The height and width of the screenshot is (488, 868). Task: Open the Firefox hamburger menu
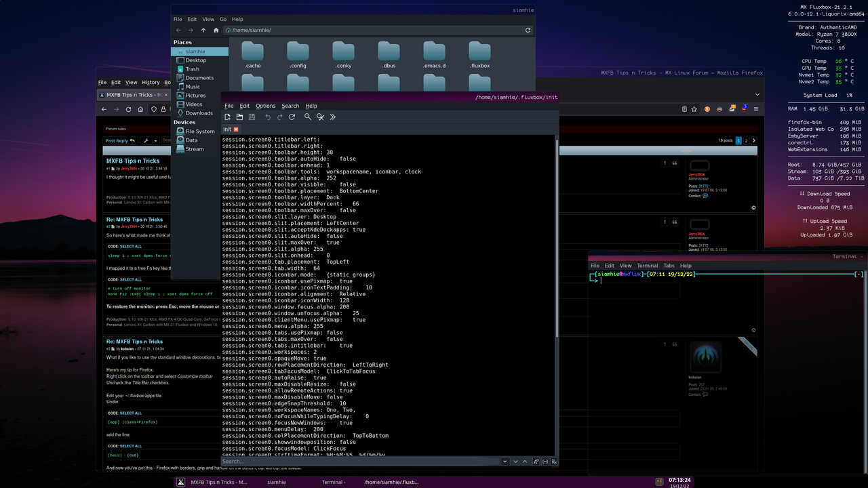click(756, 109)
